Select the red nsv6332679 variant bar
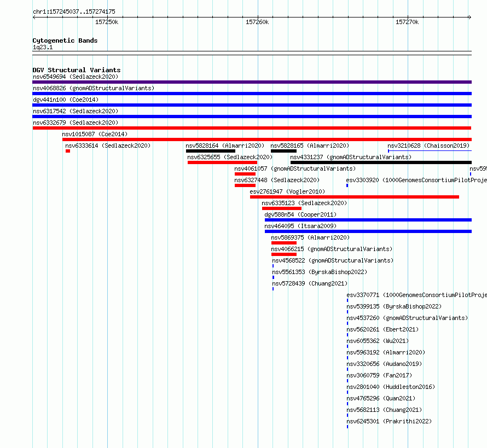The width and height of the screenshot is (487, 448). (252, 128)
